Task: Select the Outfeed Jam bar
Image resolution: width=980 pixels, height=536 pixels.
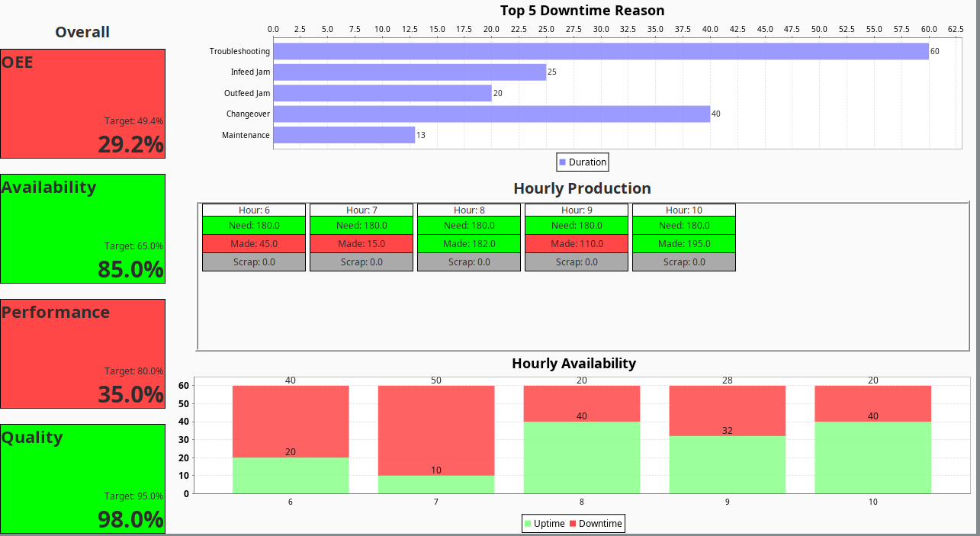Action: coord(381,93)
